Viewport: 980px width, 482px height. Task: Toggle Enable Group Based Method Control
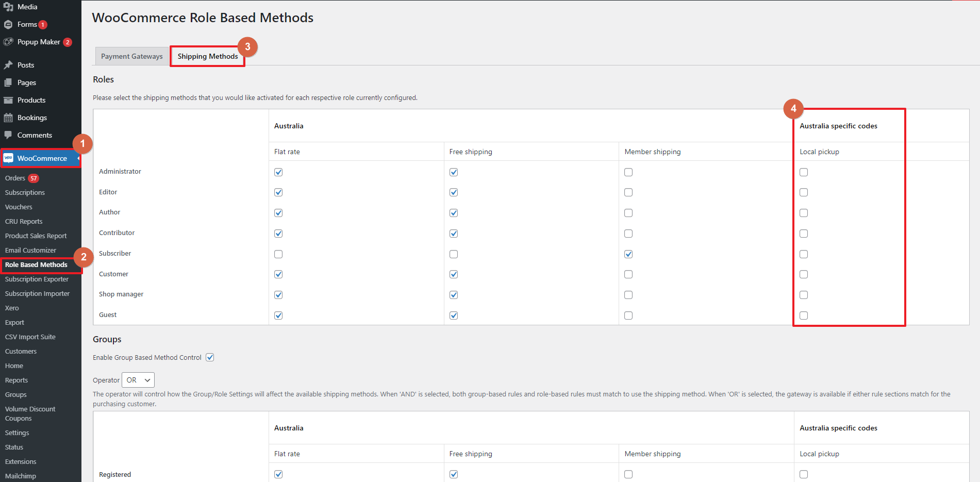(x=210, y=357)
